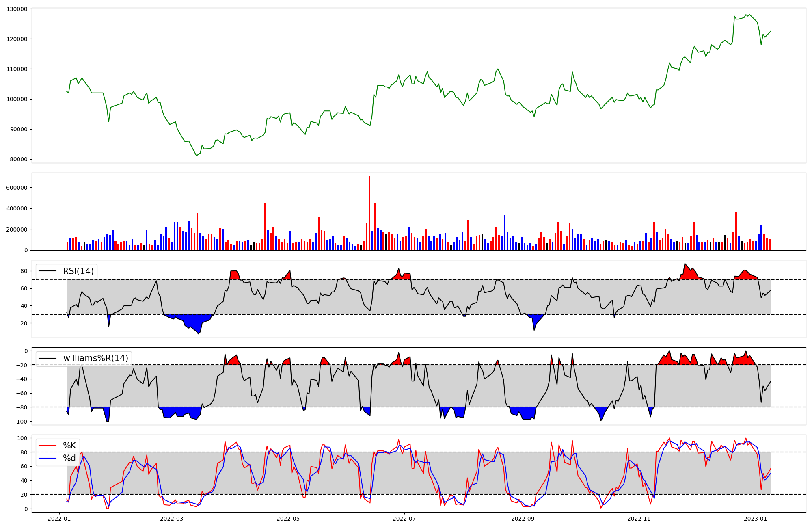812x528 pixels.
Task: Click the 600000 volume axis label
Action: (x=17, y=188)
